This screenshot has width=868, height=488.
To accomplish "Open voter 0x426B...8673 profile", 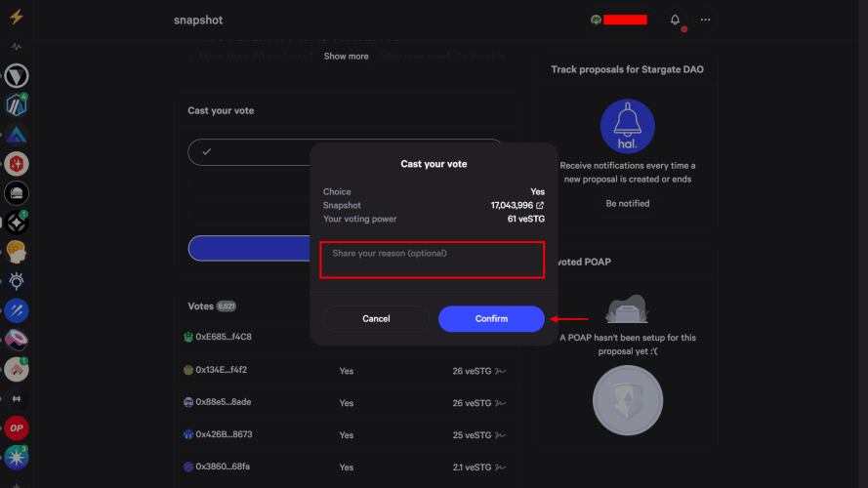I will coord(218,434).
